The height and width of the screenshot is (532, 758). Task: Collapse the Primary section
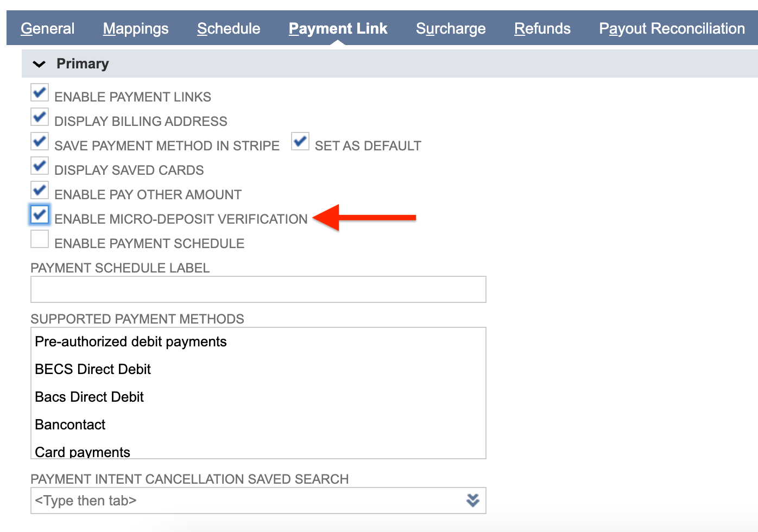pos(39,64)
